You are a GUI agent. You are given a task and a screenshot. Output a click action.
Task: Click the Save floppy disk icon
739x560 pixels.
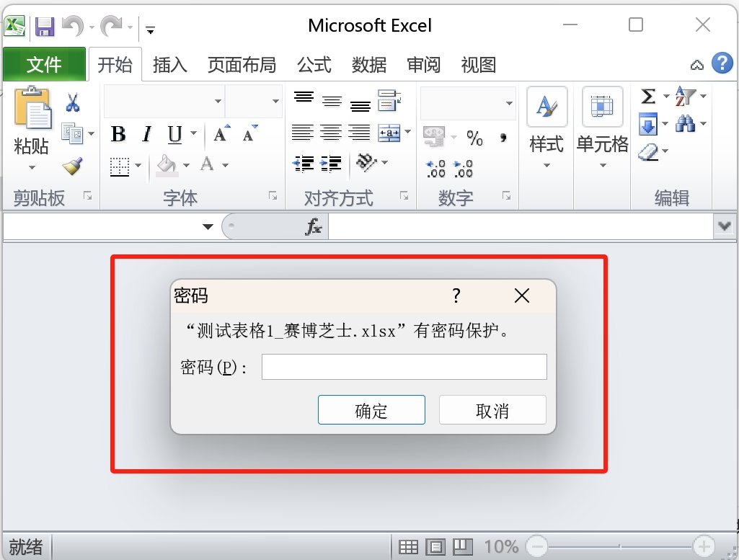coord(45,27)
